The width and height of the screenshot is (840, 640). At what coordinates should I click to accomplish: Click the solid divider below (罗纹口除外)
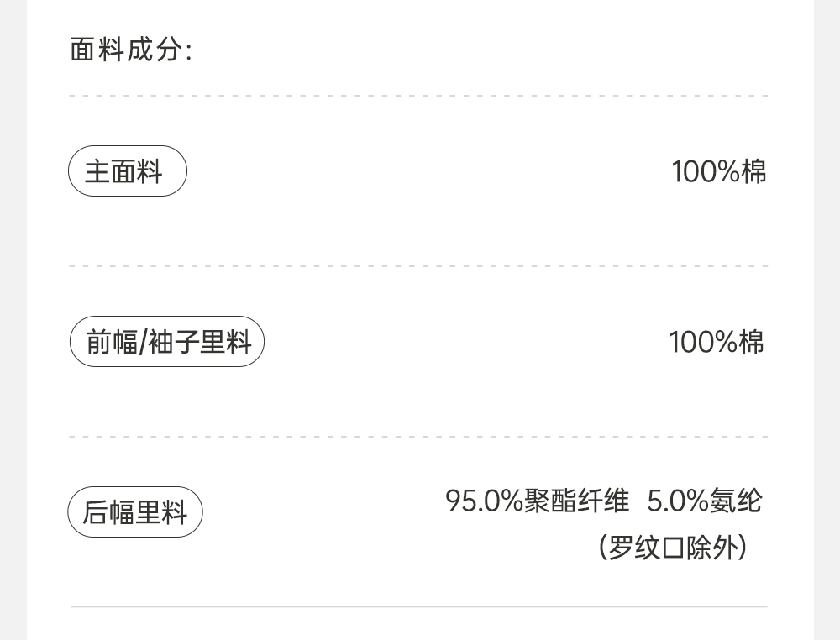(x=418, y=606)
